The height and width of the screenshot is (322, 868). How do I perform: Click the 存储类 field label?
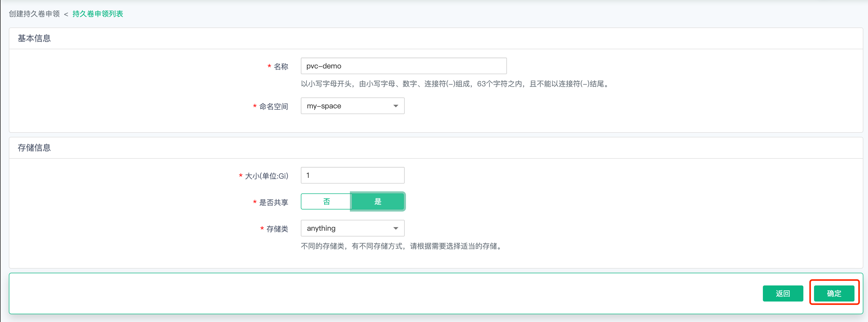coord(277,229)
